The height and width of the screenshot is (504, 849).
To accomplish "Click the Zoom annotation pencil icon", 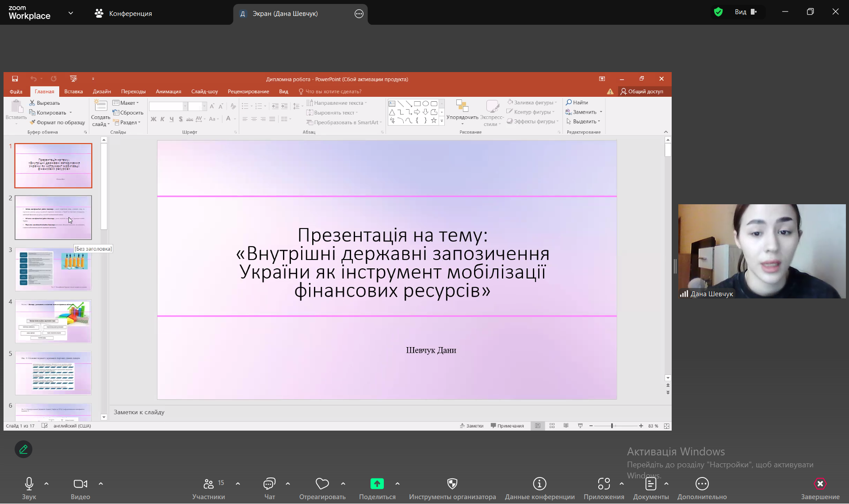I will [23, 449].
